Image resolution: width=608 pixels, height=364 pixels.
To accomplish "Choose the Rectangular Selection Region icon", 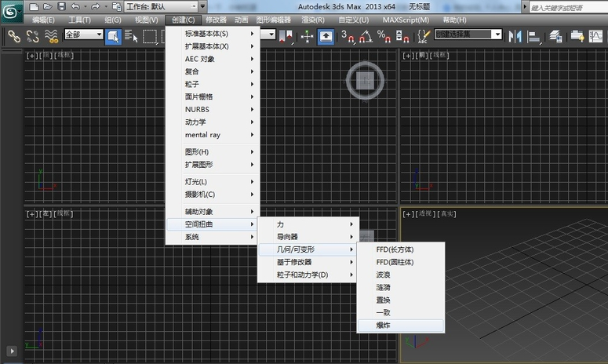I will pos(150,36).
